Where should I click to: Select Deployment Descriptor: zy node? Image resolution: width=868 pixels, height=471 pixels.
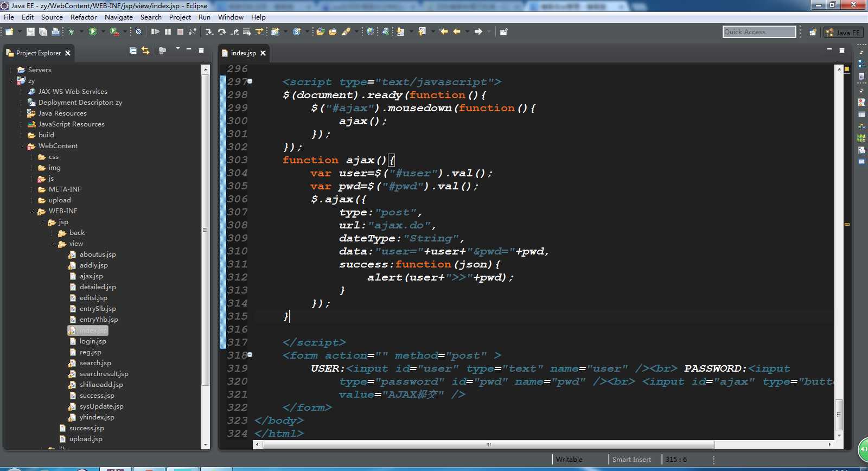pyautogui.click(x=80, y=103)
